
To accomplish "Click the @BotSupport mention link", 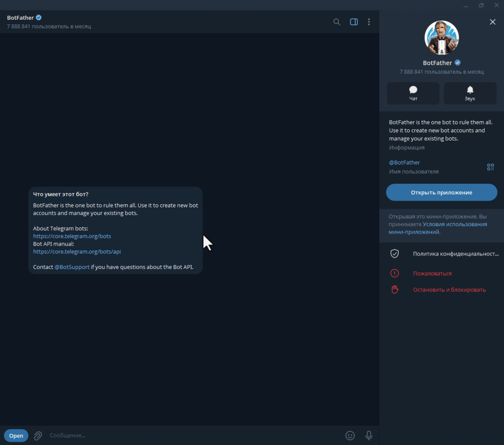I will [72, 267].
